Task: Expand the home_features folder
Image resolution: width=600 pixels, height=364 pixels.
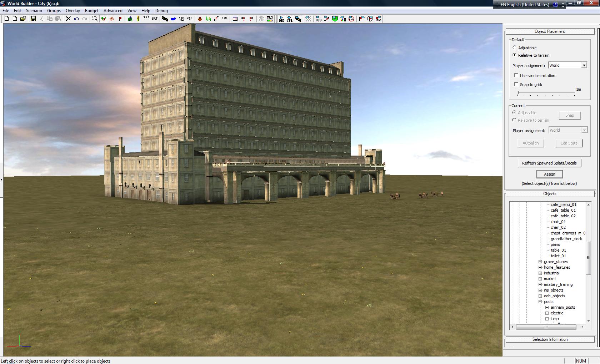Action: [x=540, y=267]
